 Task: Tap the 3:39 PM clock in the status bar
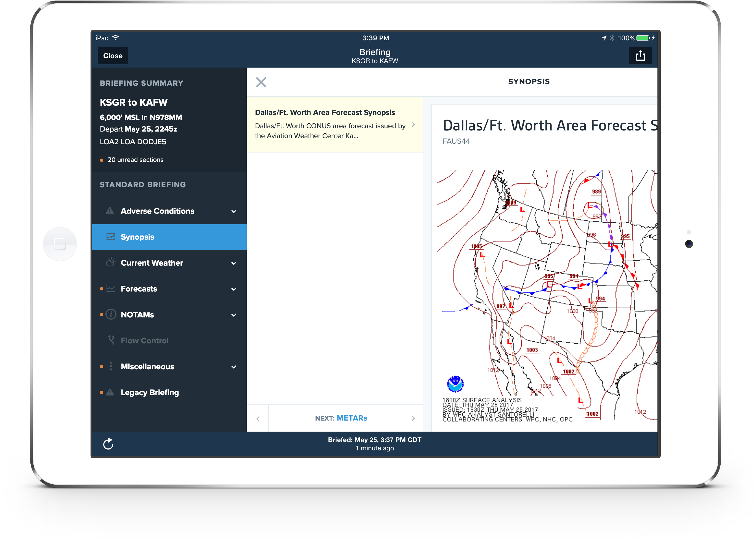pos(376,38)
